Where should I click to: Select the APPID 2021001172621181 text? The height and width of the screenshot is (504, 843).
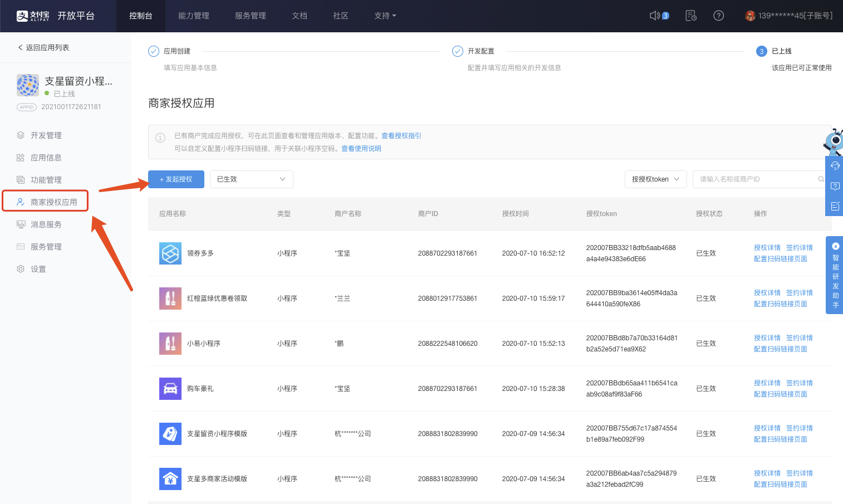pyautogui.click(x=71, y=107)
